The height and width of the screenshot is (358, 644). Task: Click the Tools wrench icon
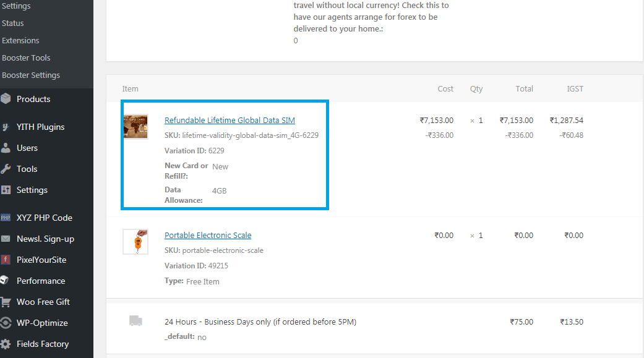6,169
